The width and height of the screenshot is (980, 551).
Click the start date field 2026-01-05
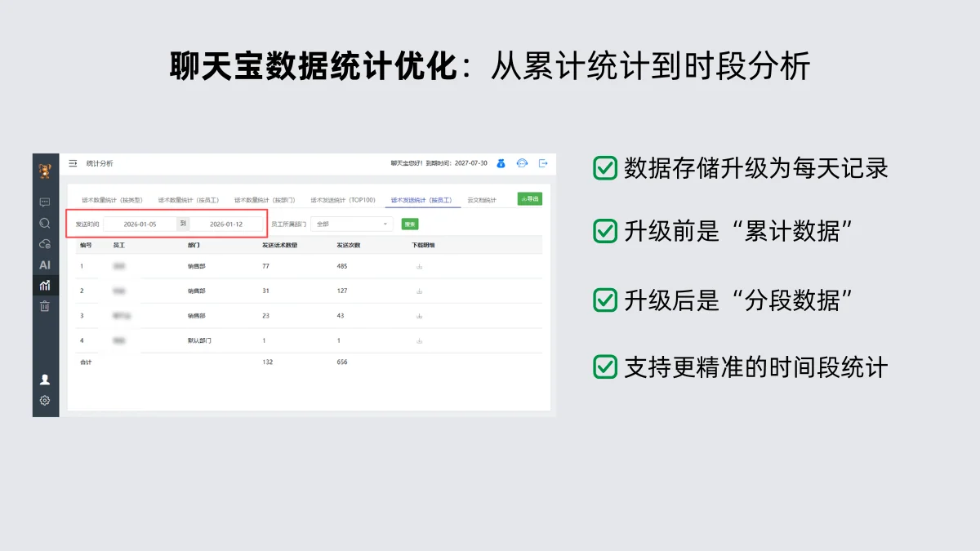click(140, 224)
